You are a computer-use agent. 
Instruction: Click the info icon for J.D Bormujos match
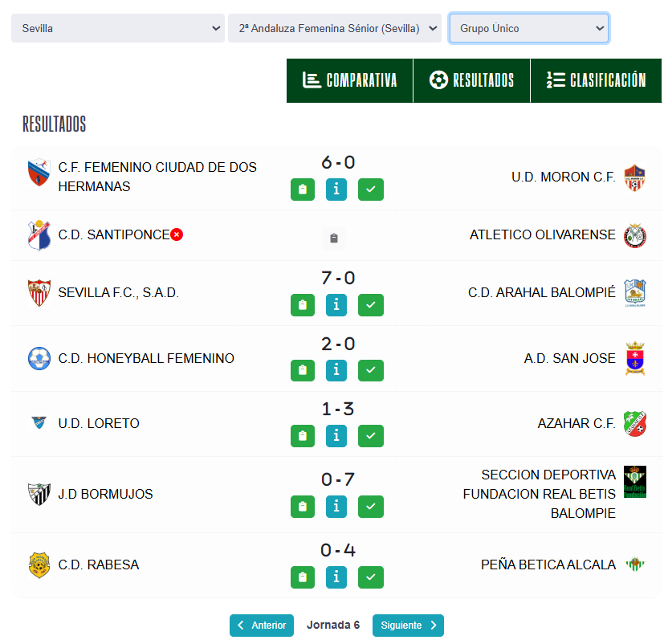point(336,507)
